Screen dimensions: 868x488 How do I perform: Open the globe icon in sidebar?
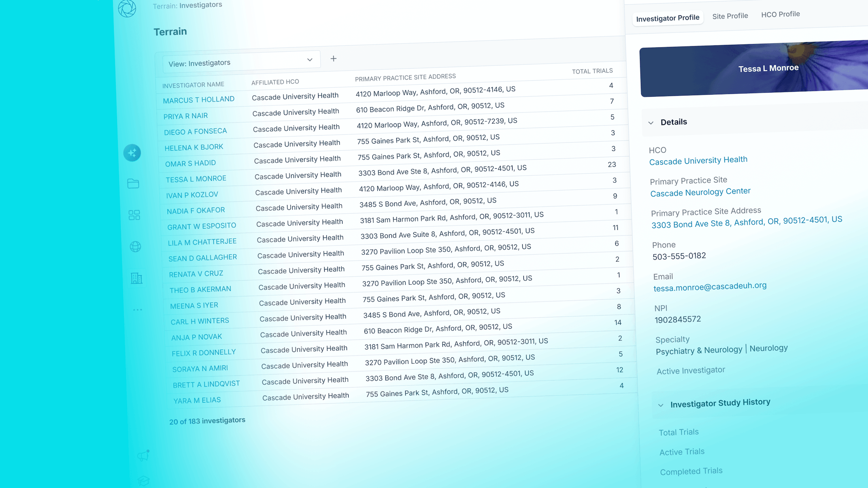pos(135,246)
